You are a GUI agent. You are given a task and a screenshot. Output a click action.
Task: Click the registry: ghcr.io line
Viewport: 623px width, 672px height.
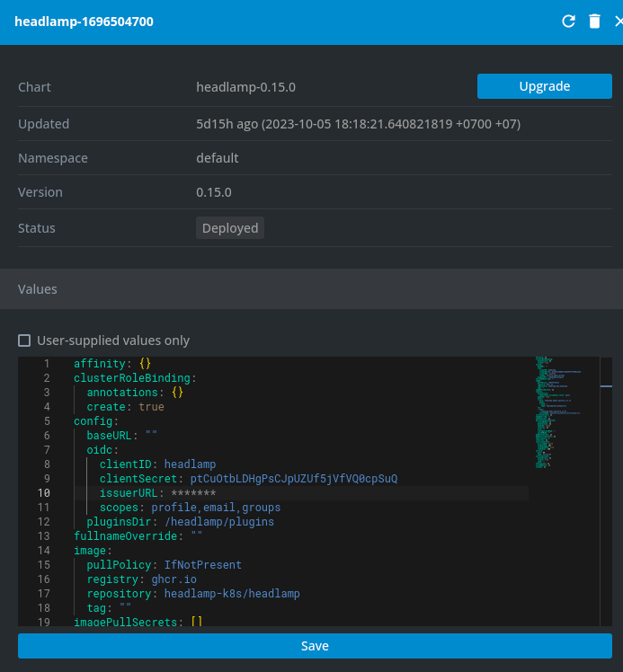141,579
